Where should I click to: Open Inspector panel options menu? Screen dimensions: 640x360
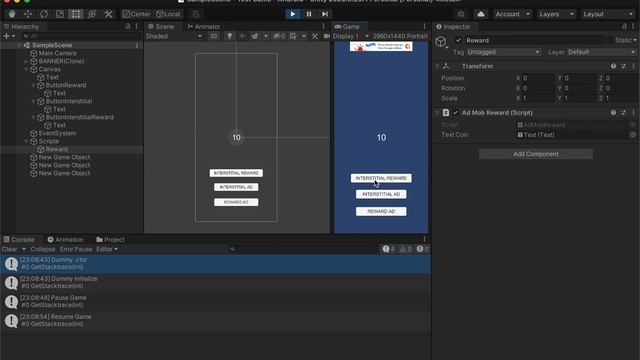tap(633, 27)
